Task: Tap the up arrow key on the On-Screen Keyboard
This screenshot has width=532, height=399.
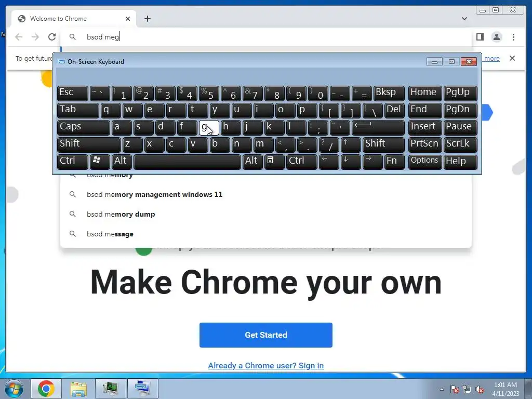Action: click(351, 144)
